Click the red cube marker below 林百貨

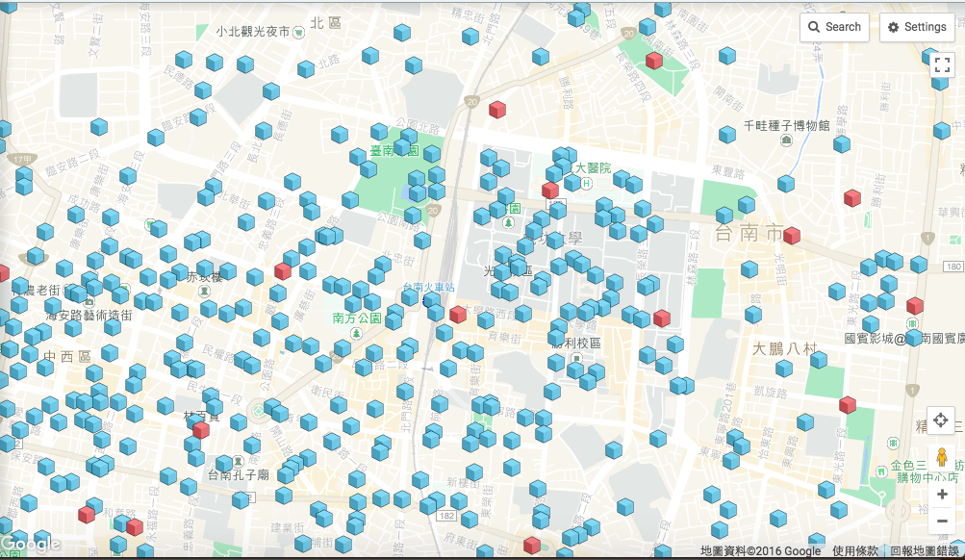coord(200,430)
